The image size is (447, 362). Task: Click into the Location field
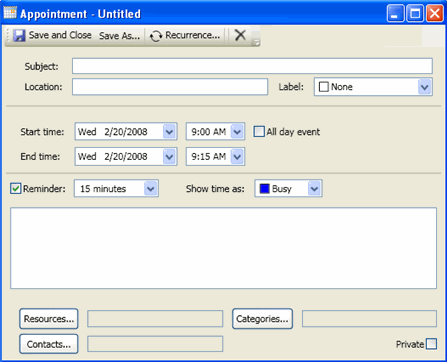point(170,87)
